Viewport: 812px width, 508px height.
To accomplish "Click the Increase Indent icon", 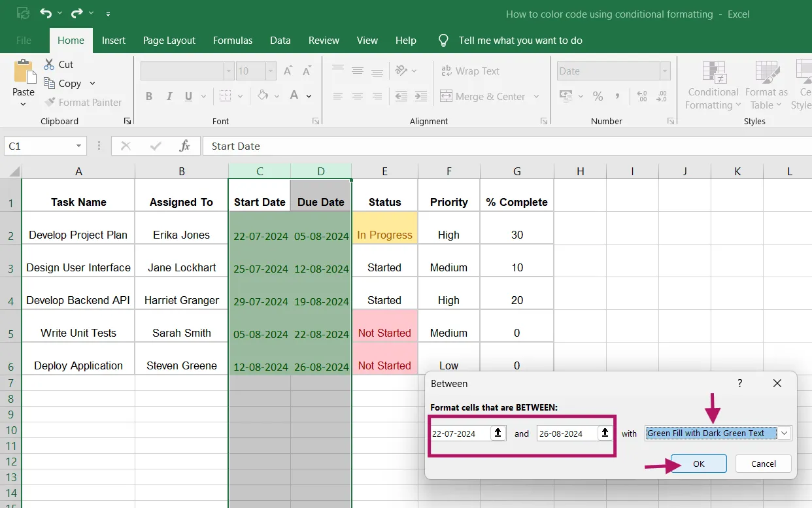I will [x=422, y=96].
